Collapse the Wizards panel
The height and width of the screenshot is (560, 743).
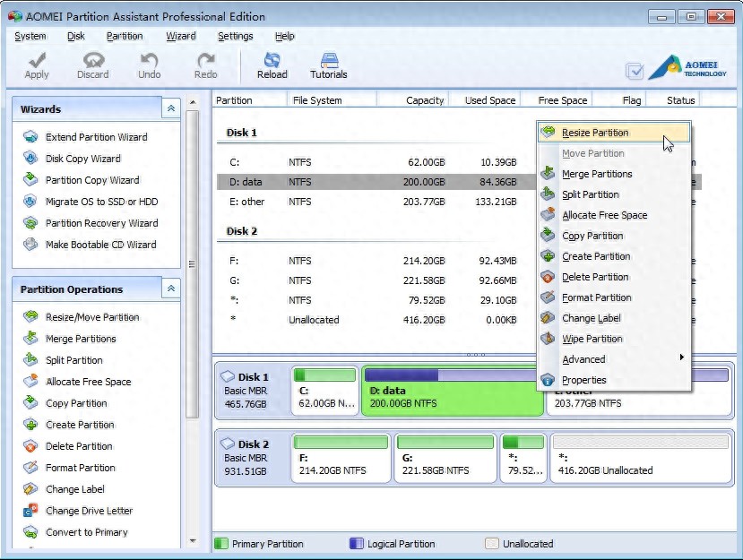(170, 108)
